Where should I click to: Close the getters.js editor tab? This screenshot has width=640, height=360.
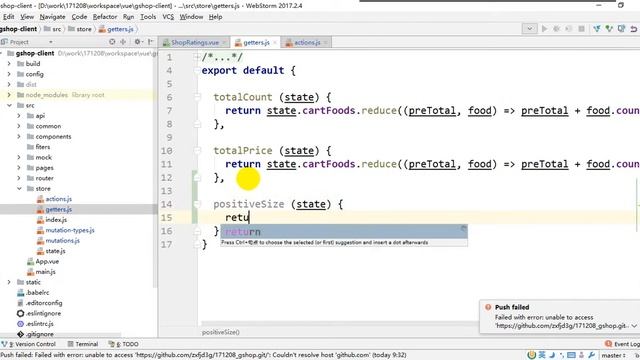click(x=275, y=42)
